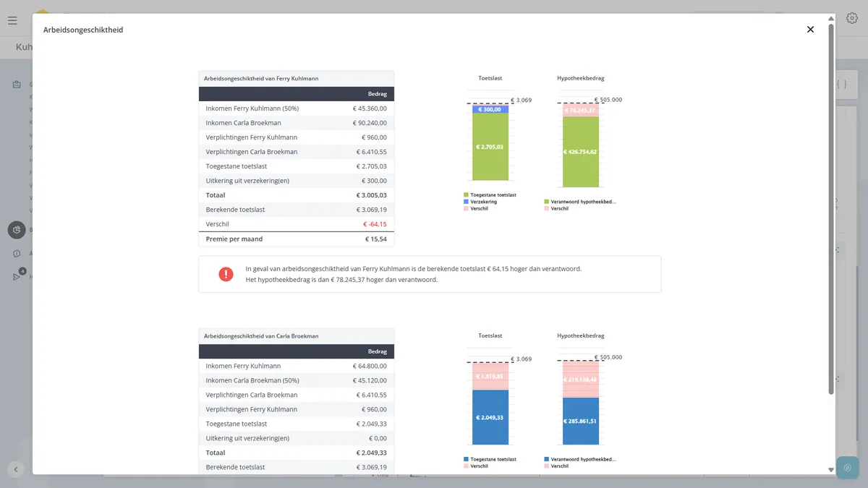Click the pink € 219.138,49 bar segment

[x=581, y=380]
